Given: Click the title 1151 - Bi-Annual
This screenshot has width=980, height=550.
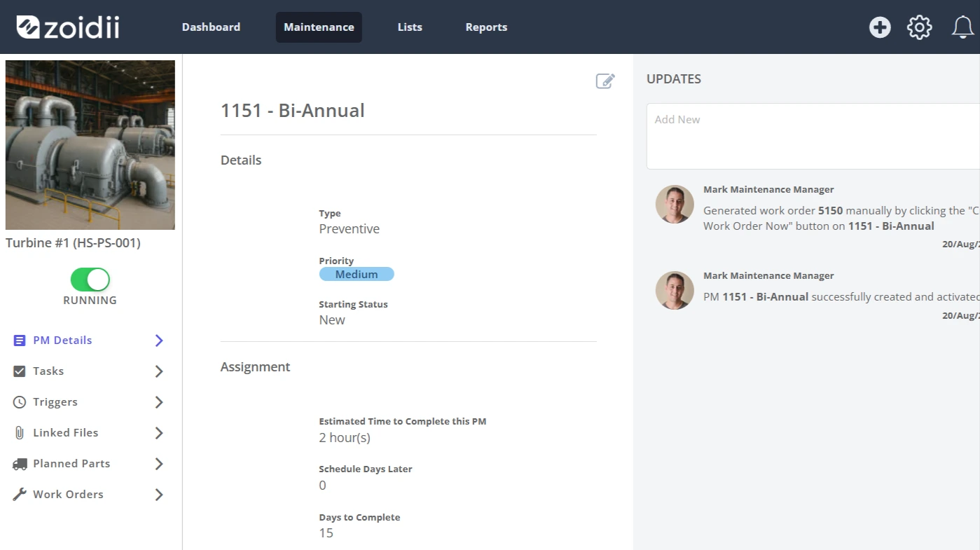Looking at the screenshot, I should 293,111.
